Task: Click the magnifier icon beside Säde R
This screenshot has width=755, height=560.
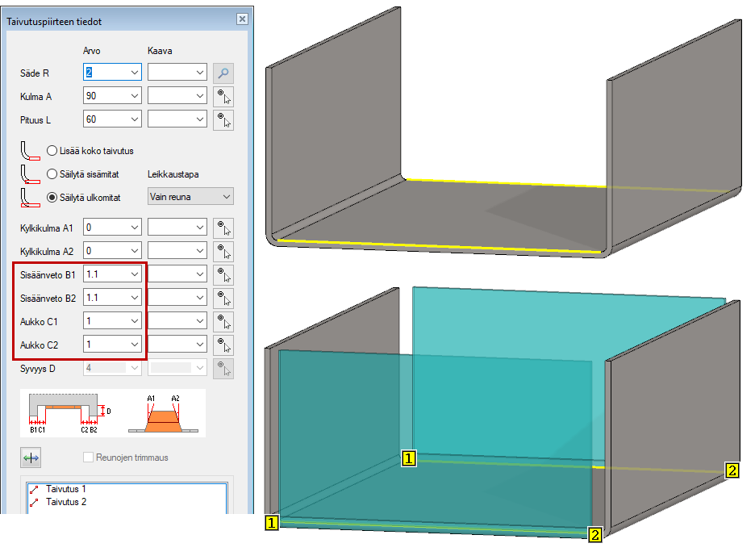Action: click(x=223, y=73)
